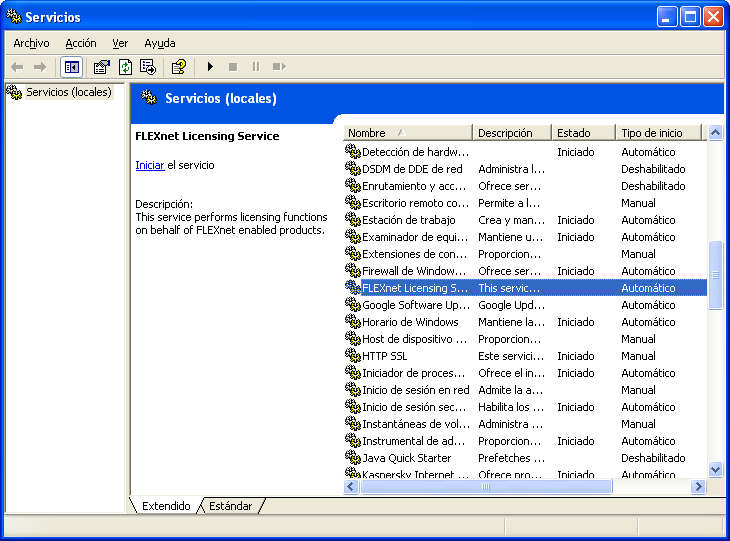
Task: Sort by the Tipo de inicio column header
Action: click(656, 133)
